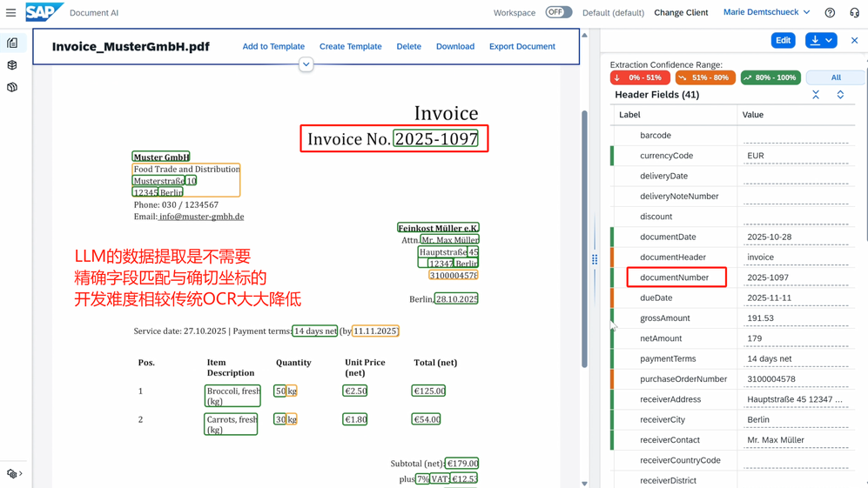Click the Feinkost Müller e.K. highlighted box
This screenshot has width=868, height=488.
(x=439, y=227)
